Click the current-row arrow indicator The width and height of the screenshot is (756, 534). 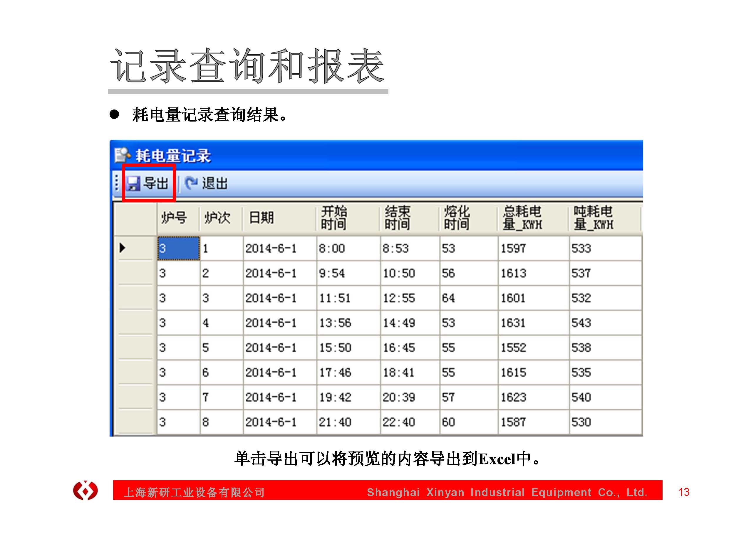coord(123,248)
